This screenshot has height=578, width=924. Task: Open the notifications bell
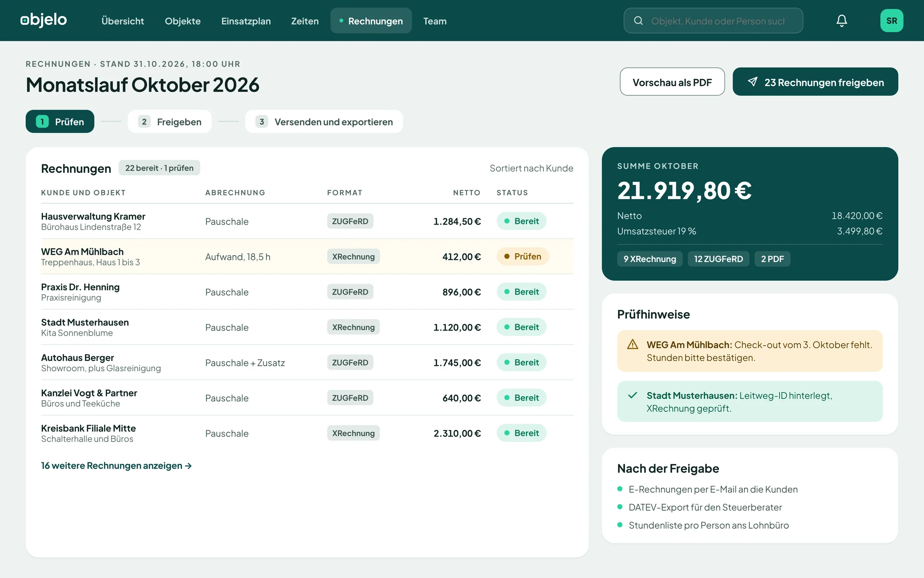841,21
